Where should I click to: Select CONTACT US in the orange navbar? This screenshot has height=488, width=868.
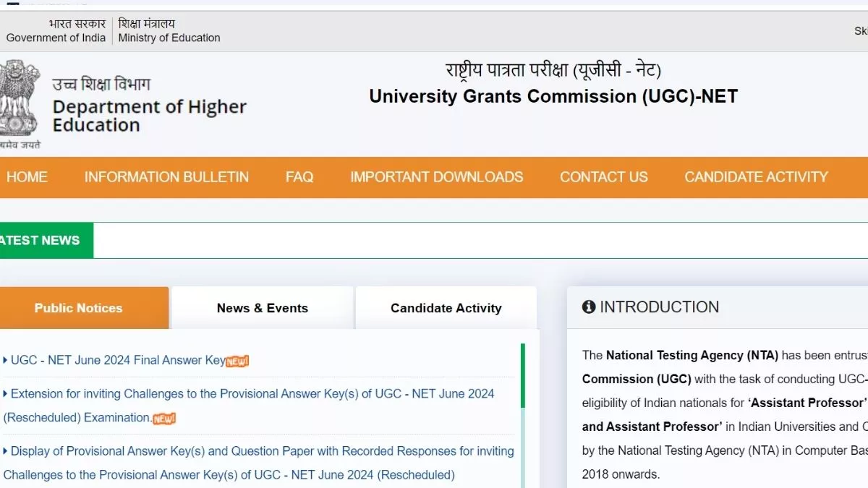point(603,177)
